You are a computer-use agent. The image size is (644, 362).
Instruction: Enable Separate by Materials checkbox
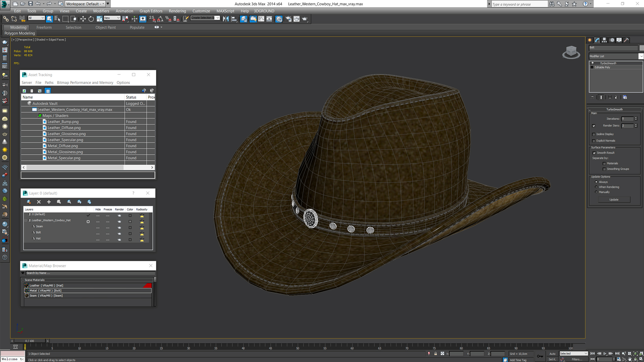604,164
